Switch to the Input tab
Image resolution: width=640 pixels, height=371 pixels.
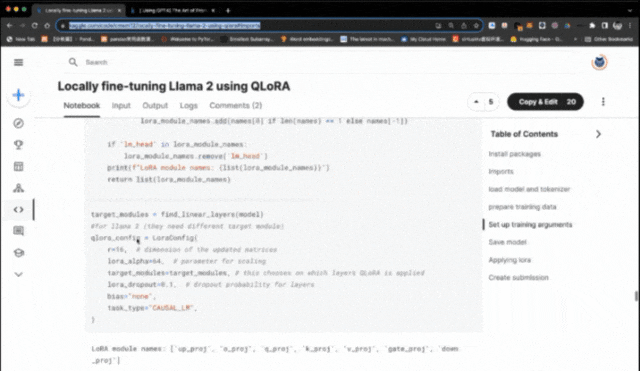(121, 105)
